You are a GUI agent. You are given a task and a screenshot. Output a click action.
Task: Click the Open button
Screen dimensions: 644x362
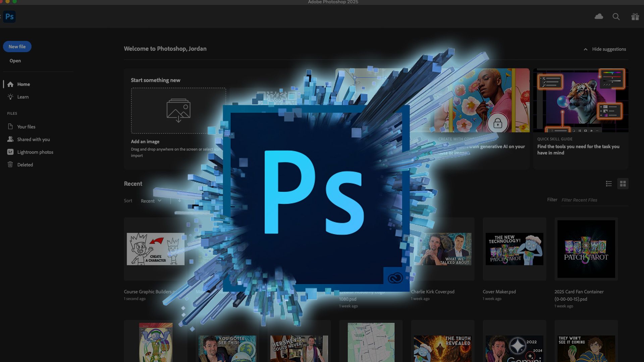tap(15, 61)
